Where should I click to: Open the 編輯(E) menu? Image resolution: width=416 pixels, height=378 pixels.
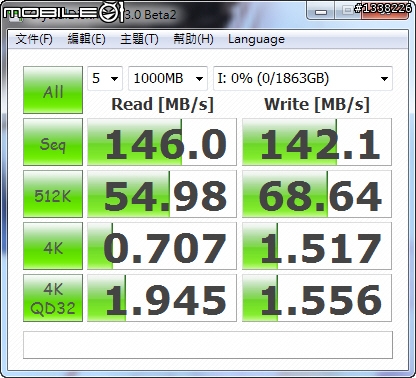point(87,39)
